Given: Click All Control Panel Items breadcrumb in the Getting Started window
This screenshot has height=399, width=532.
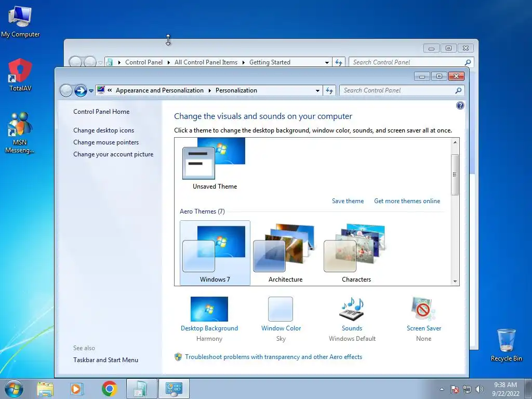Looking at the screenshot, I should coord(206,62).
